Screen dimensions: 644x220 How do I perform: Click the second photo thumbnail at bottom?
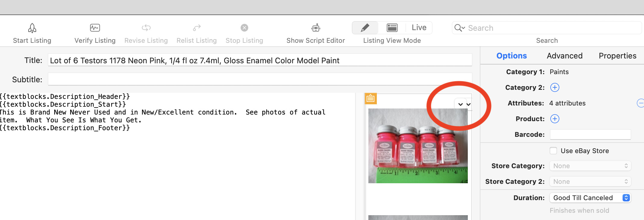click(x=418, y=218)
